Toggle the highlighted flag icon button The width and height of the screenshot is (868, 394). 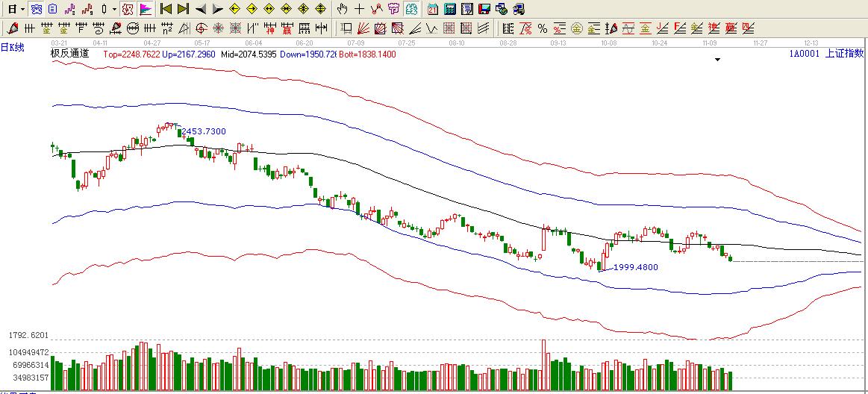145,9
